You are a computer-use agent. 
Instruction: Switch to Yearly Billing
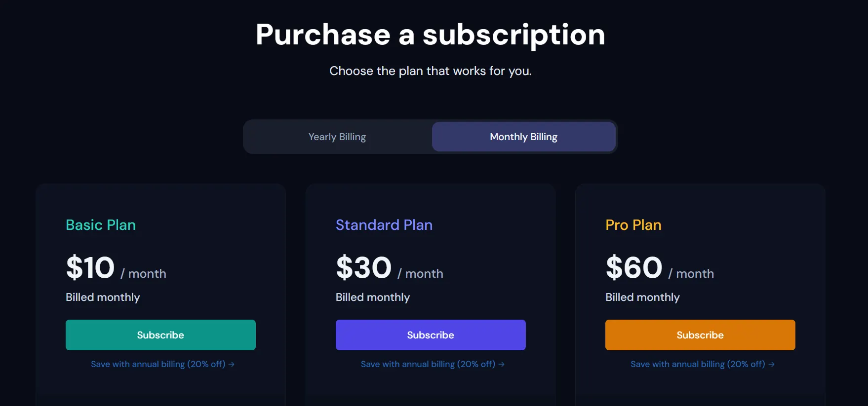pyautogui.click(x=337, y=137)
